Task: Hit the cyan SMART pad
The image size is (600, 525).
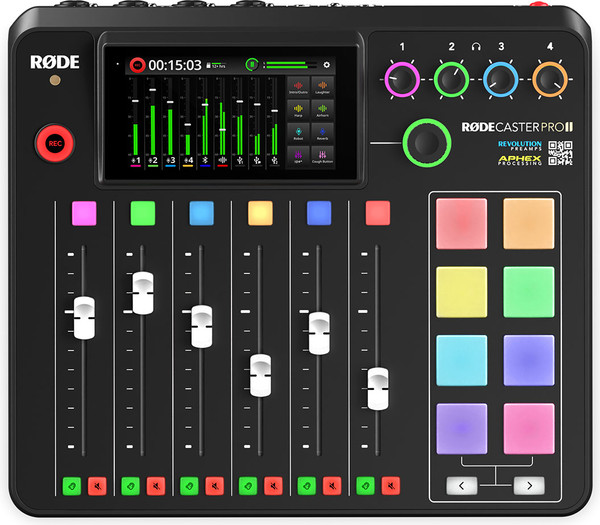Action: [x=462, y=360]
